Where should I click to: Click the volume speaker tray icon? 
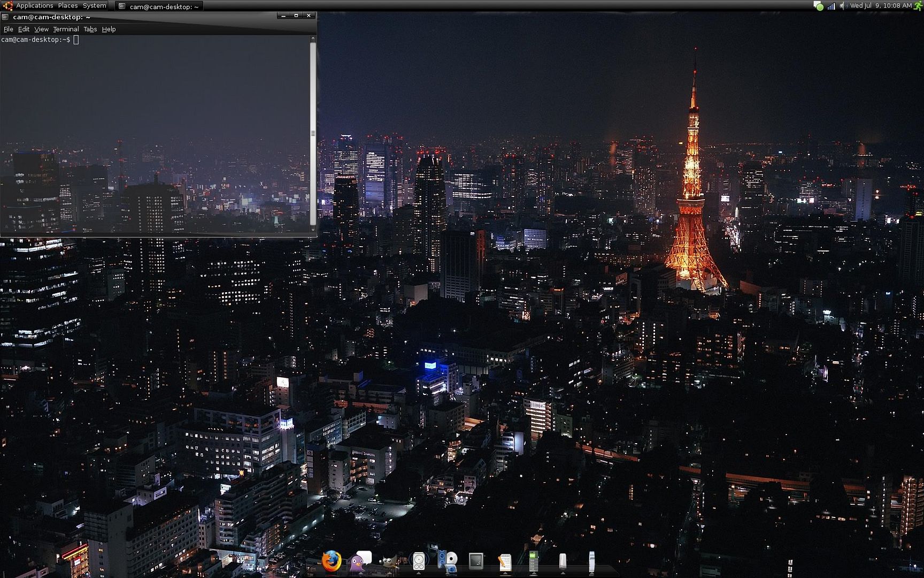pos(843,6)
